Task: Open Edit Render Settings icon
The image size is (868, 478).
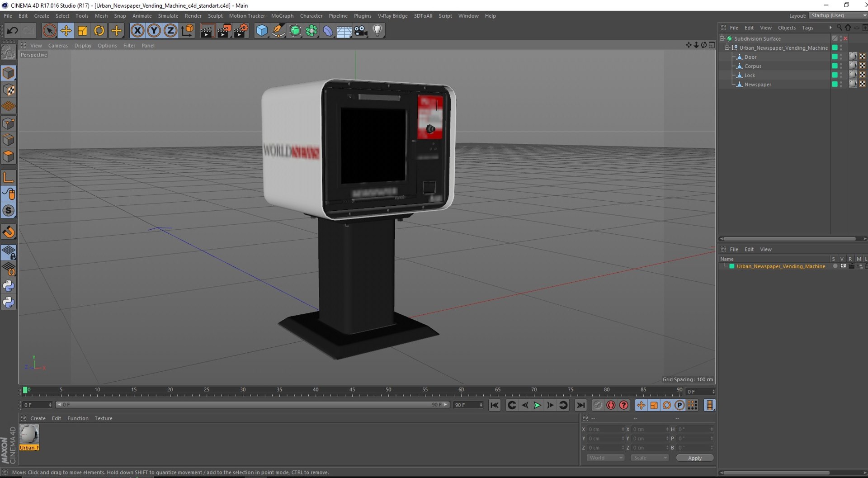Action: (241, 31)
